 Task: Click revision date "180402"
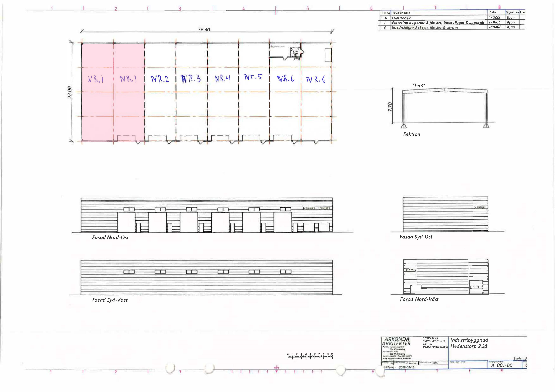pos(495,27)
